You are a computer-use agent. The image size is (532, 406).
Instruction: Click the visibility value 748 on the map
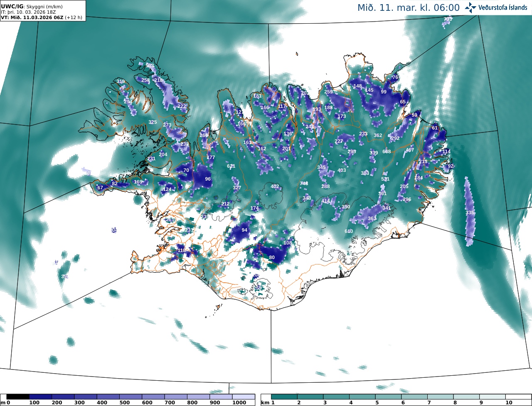304,183
